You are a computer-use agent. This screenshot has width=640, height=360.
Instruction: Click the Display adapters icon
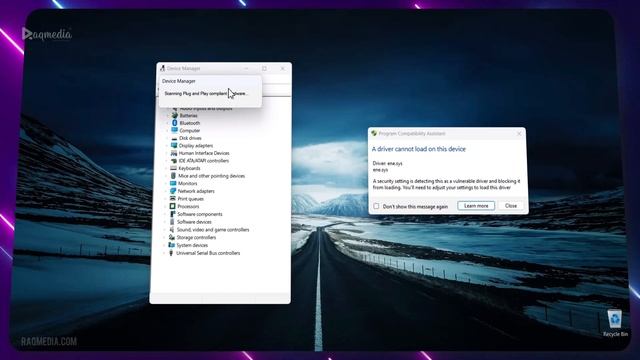[174, 146]
